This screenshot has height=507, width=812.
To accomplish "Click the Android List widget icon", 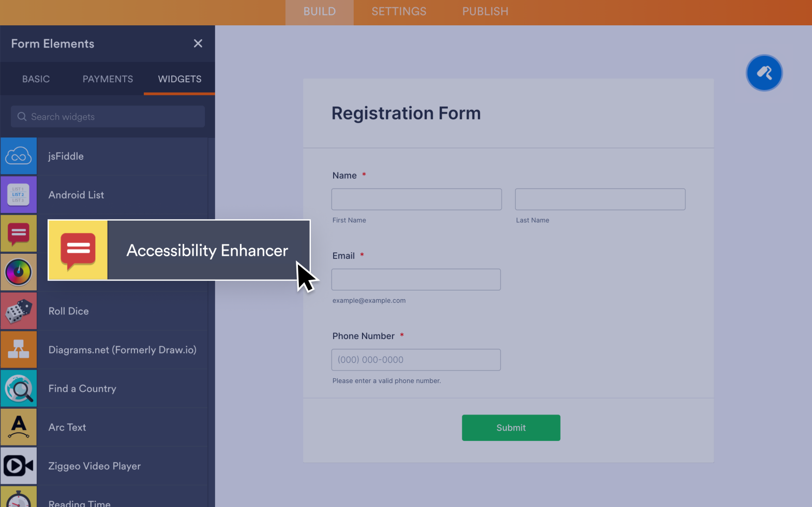I will coord(19,195).
